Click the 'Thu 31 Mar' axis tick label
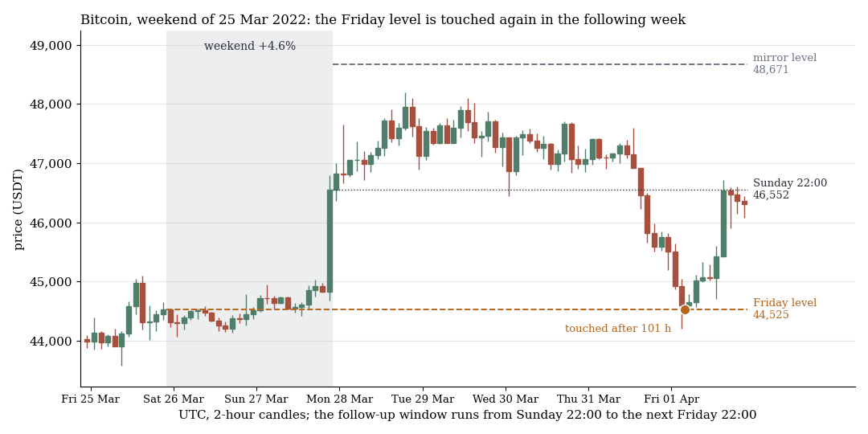This screenshot has width=868, height=434. pyautogui.click(x=588, y=399)
